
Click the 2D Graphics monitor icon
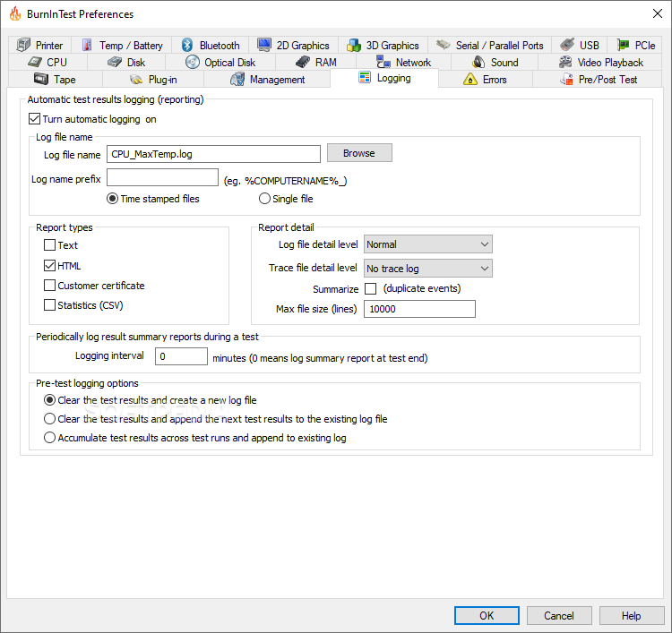264,44
